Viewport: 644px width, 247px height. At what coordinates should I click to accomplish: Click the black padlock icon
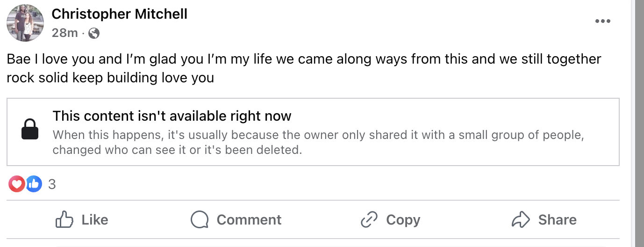tap(30, 130)
